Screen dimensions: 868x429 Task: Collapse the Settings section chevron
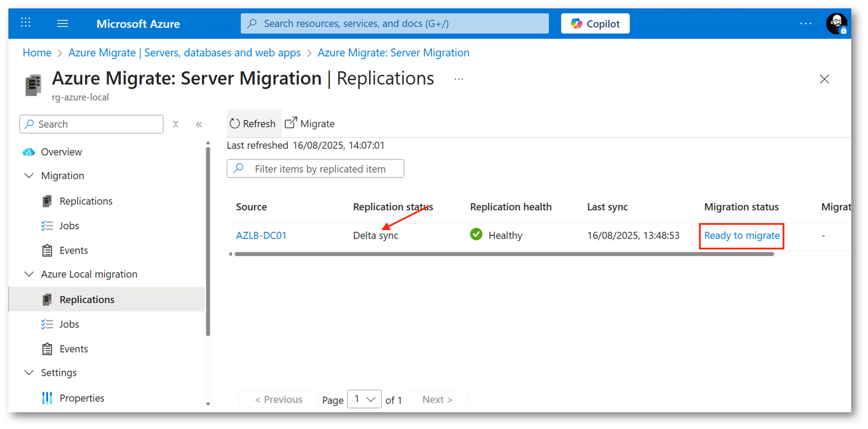click(29, 373)
